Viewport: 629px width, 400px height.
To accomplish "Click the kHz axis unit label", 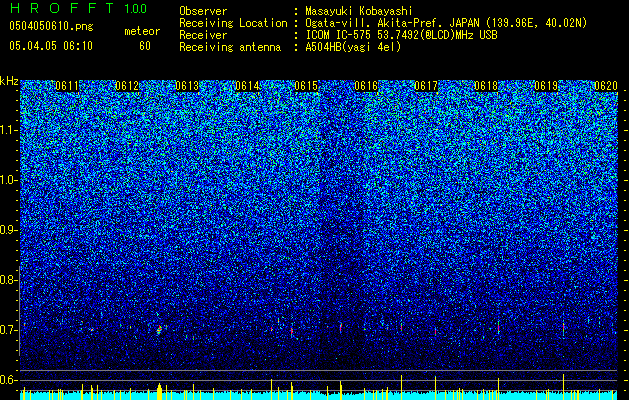I will click(x=9, y=81).
